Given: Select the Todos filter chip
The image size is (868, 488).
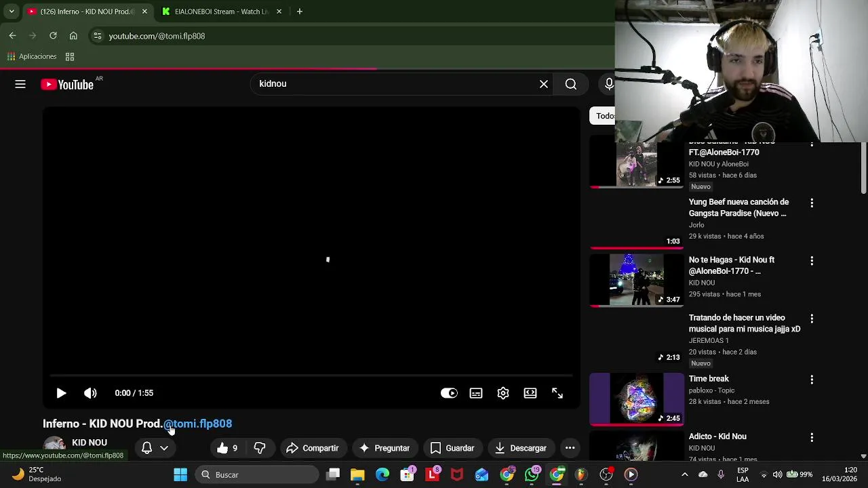Looking at the screenshot, I should [603, 116].
